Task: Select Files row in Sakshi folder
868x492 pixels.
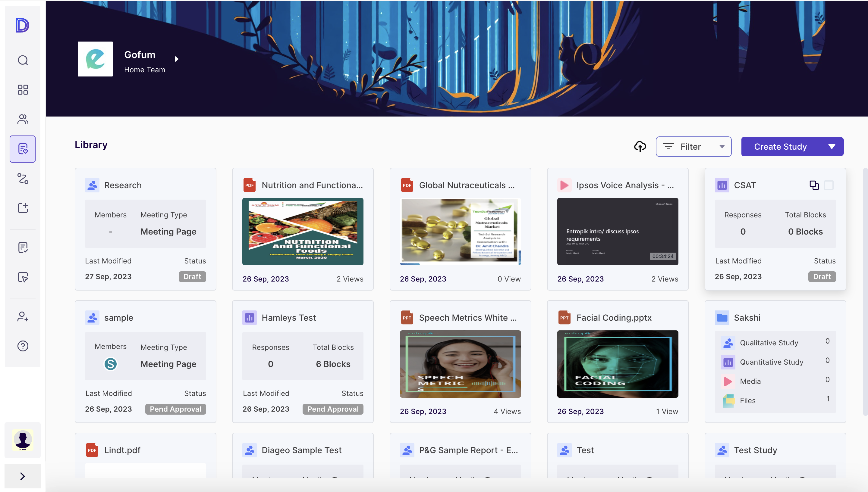Action: tap(775, 400)
